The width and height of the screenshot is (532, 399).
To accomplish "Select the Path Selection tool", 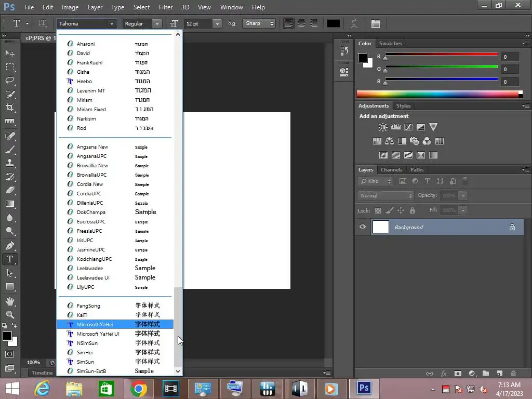I will 10,273.
